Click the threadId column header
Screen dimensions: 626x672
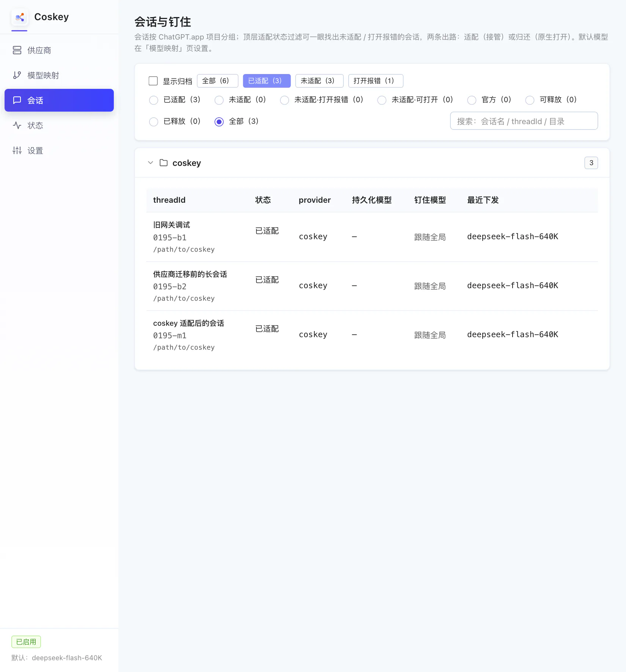click(x=169, y=200)
